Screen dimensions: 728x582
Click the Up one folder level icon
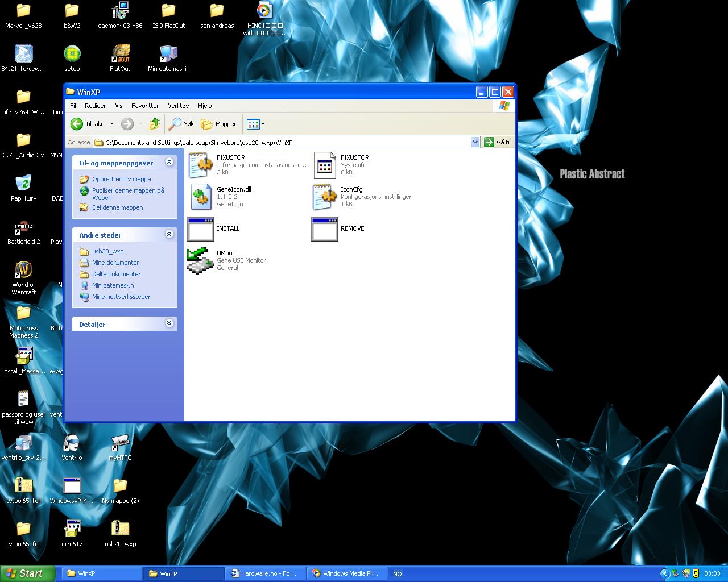[x=155, y=124]
